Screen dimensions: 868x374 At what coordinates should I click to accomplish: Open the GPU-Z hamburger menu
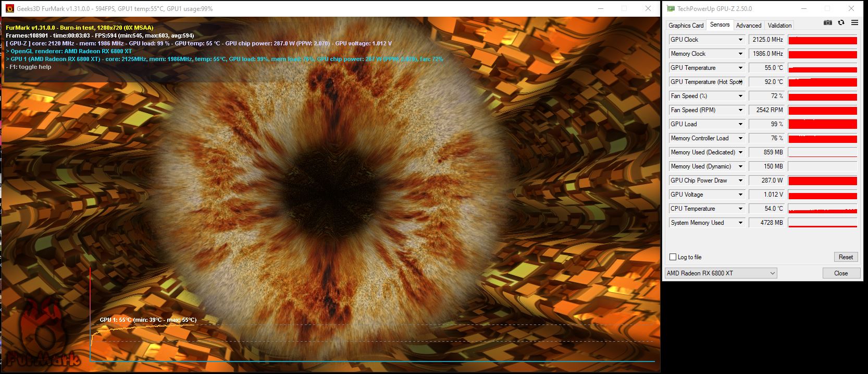(854, 23)
